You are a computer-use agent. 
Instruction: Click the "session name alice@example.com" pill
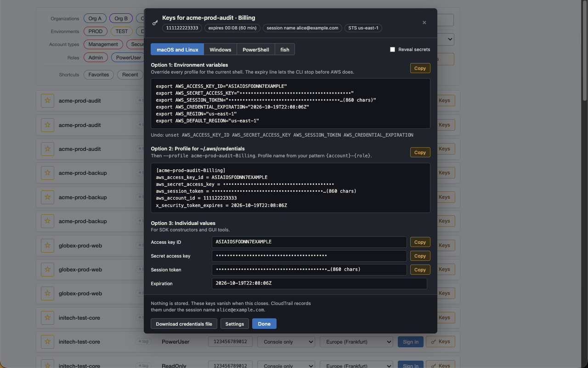302,28
